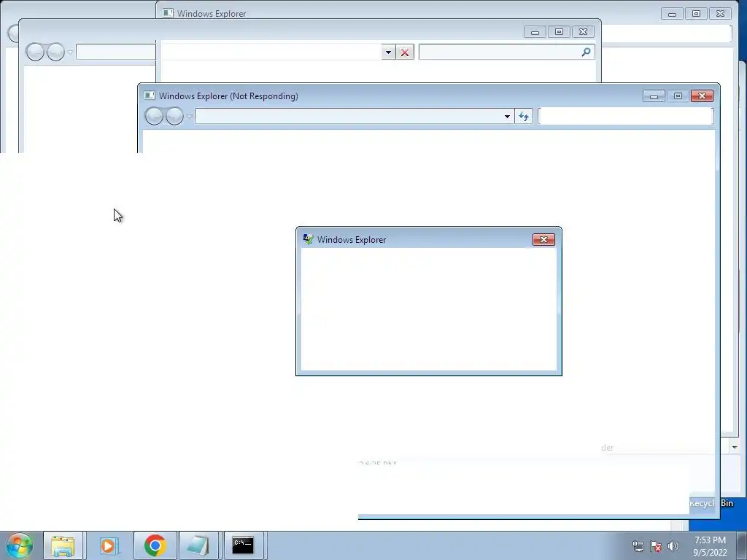Viewport: 747px width, 560px height.
Task: Click the scrollbar down arrow at the right edge
Action: pyautogui.click(x=734, y=447)
